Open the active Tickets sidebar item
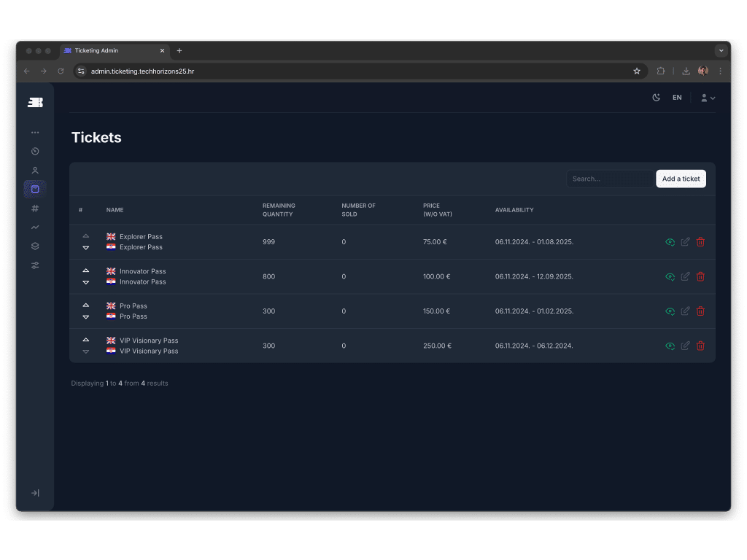 click(x=35, y=190)
